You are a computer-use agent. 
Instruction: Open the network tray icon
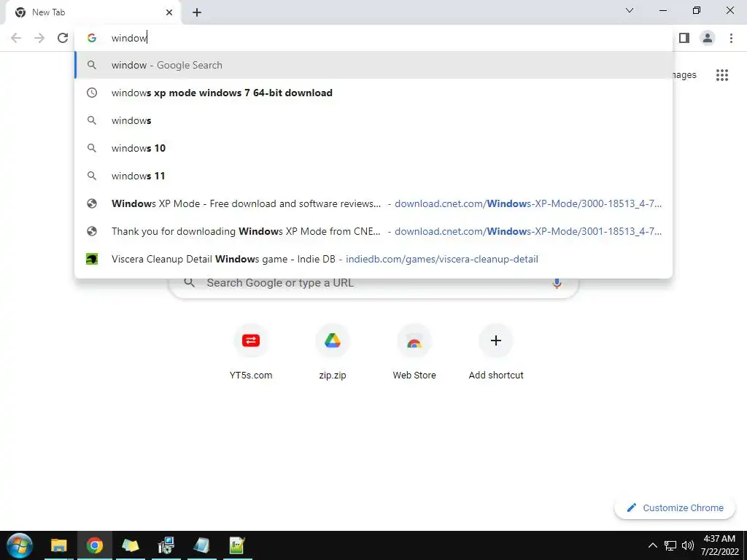tap(670, 545)
